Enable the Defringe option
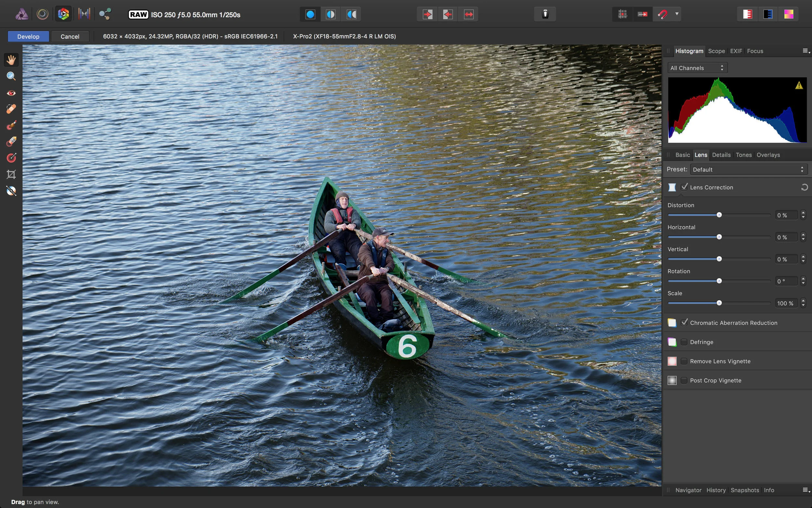The width and height of the screenshot is (812, 508). click(x=685, y=342)
